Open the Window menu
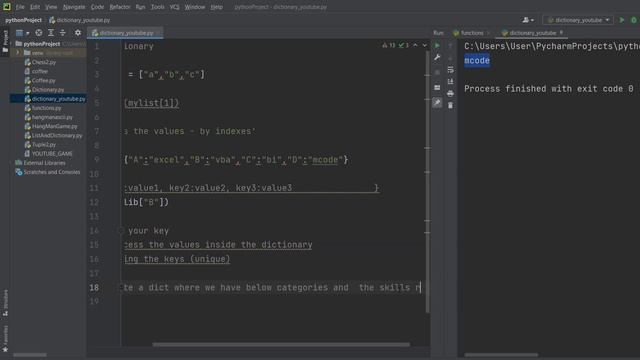This screenshot has width=640, height=360. [x=195, y=7]
